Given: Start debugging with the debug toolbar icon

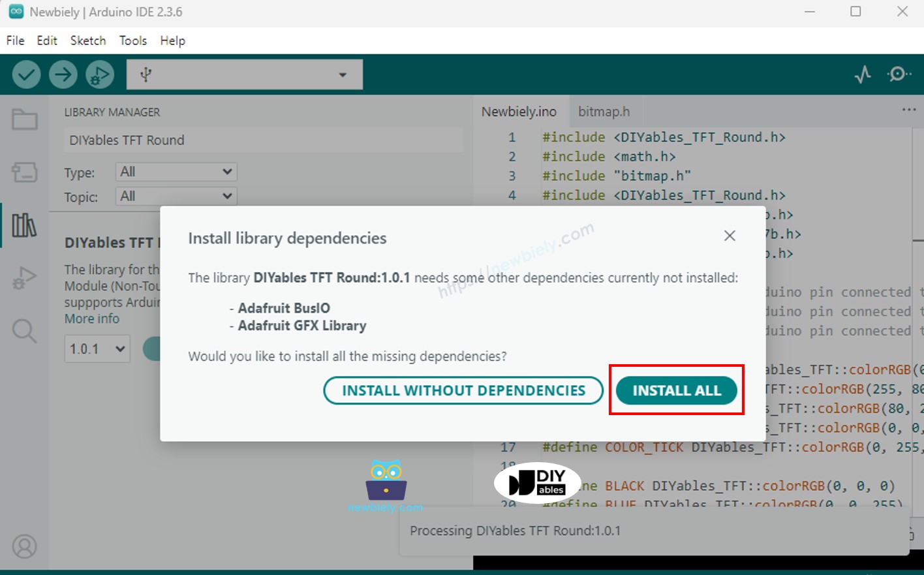Looking at the screenshot, I should pos(100,74).
